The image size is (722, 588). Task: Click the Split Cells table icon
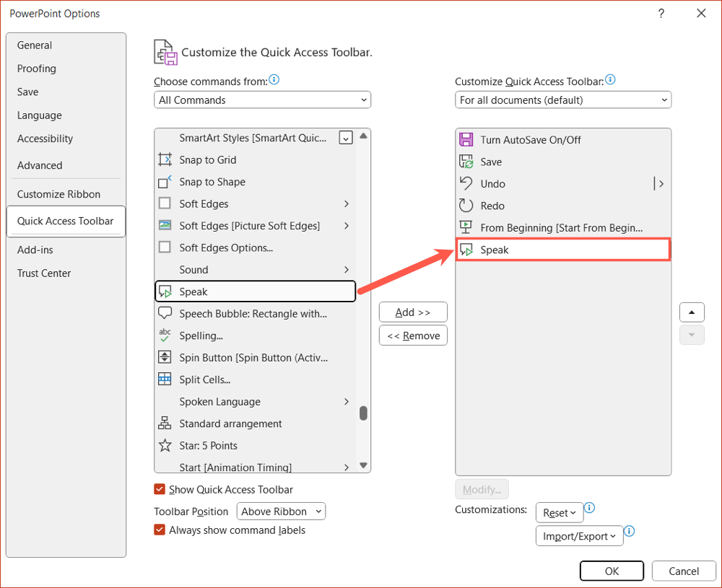click(165, 379)
